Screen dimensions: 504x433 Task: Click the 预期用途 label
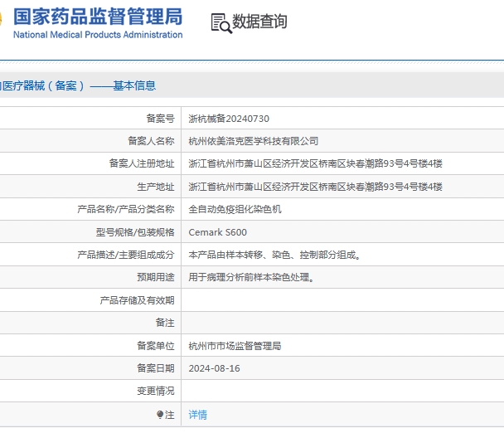[x=156, y=277]
